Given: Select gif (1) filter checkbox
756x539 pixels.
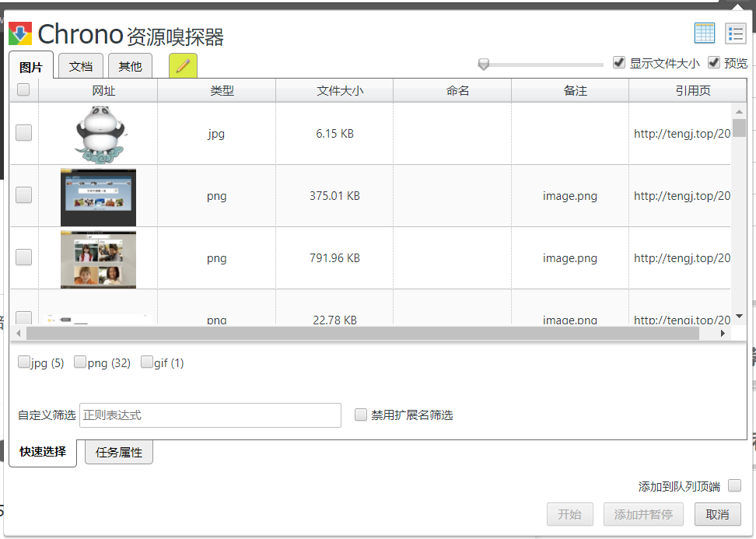Looking at the screenshot, I should 146,362.
